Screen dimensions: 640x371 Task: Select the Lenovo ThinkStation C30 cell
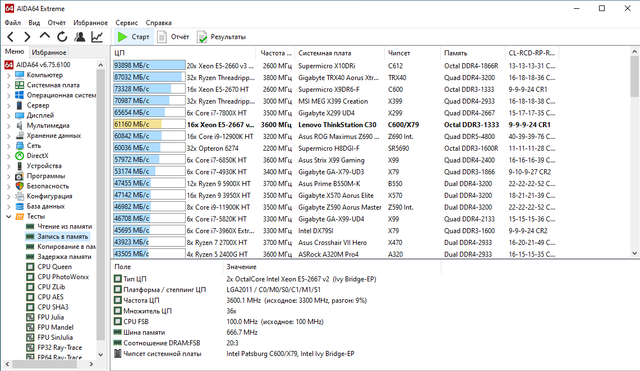[x=337, y=125]
